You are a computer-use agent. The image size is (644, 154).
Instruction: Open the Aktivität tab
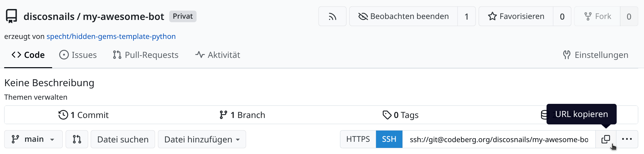[x=218, y=55]
